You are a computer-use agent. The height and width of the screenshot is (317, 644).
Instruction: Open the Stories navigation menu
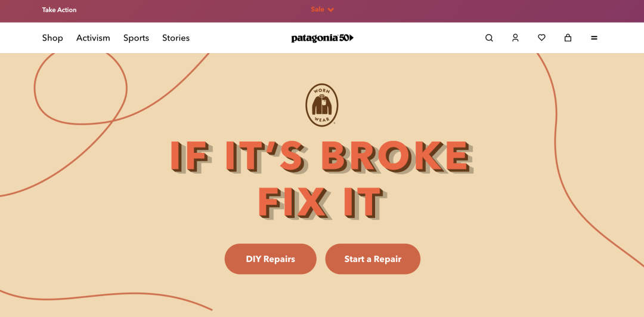(176, 38)
